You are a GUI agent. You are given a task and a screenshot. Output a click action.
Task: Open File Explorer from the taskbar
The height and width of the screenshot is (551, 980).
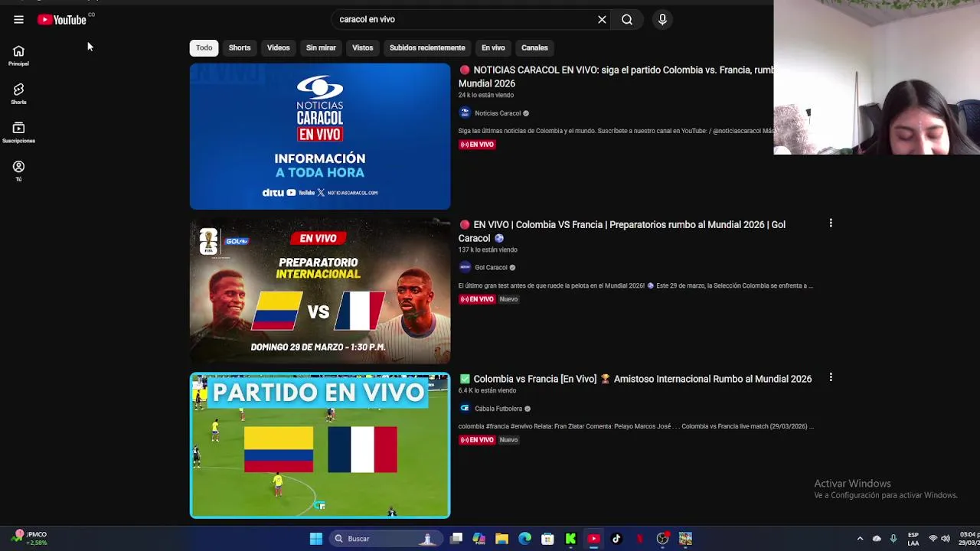point(501,539)
